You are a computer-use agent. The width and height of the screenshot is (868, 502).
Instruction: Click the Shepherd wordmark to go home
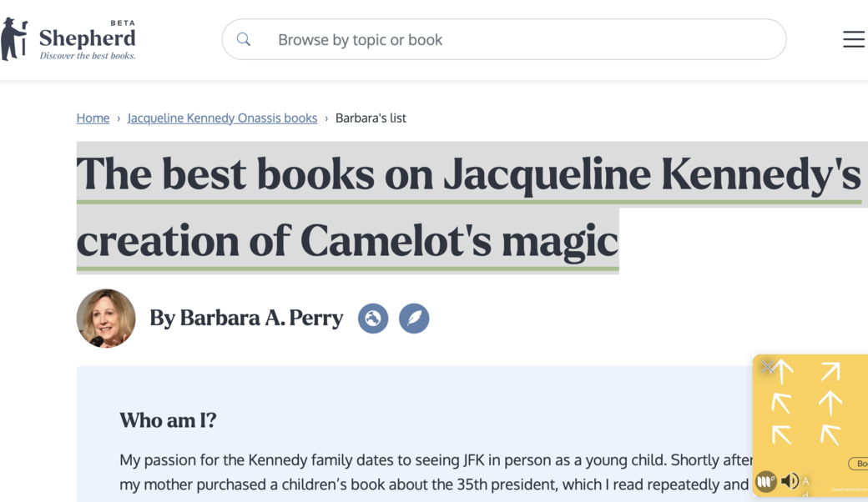pos(88,36)
